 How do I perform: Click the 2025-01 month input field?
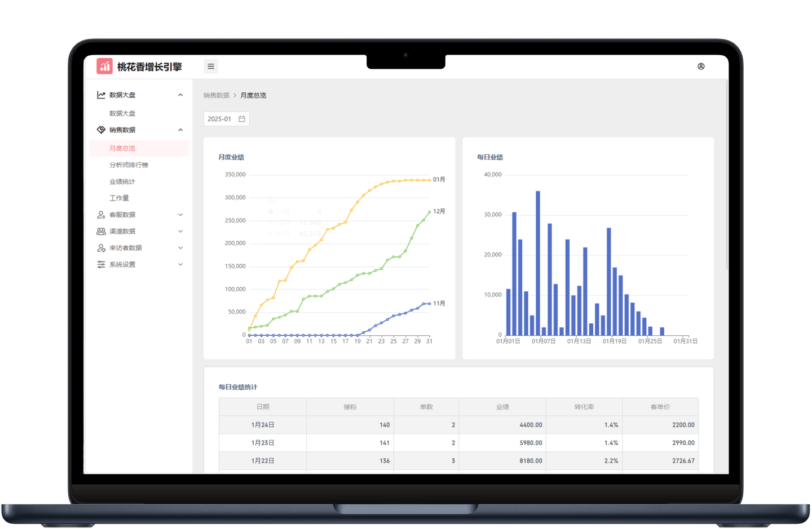(226, 119)
